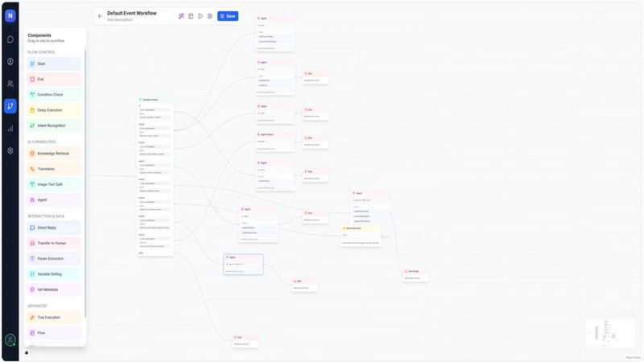Viewport: 644px width, 362px height.
Task: Run the workflow with the play icon
Action: 200,16
